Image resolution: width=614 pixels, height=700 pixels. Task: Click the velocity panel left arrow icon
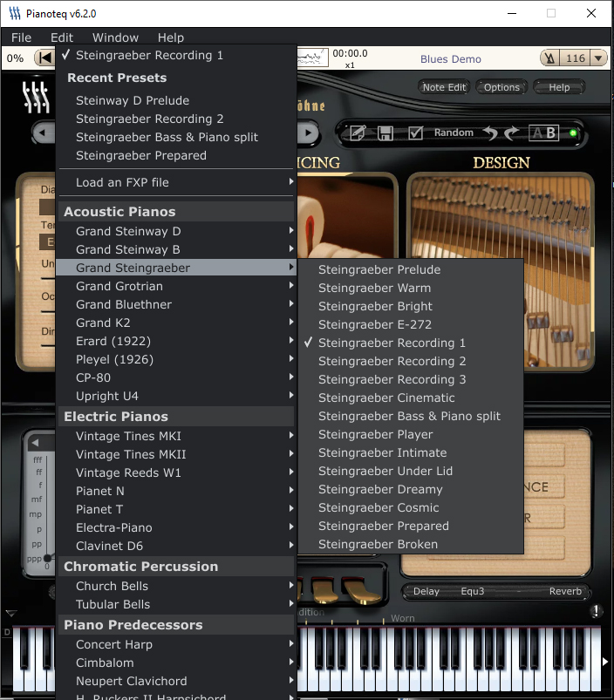point(35,443)
